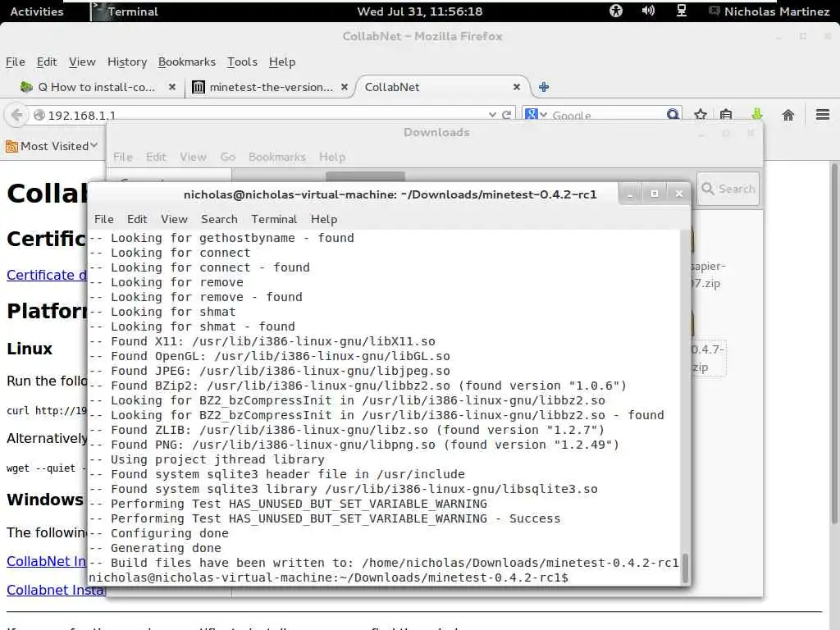Open the first CollabNet In... link
This screenshot has height=630, width=840.
[47, 561]
